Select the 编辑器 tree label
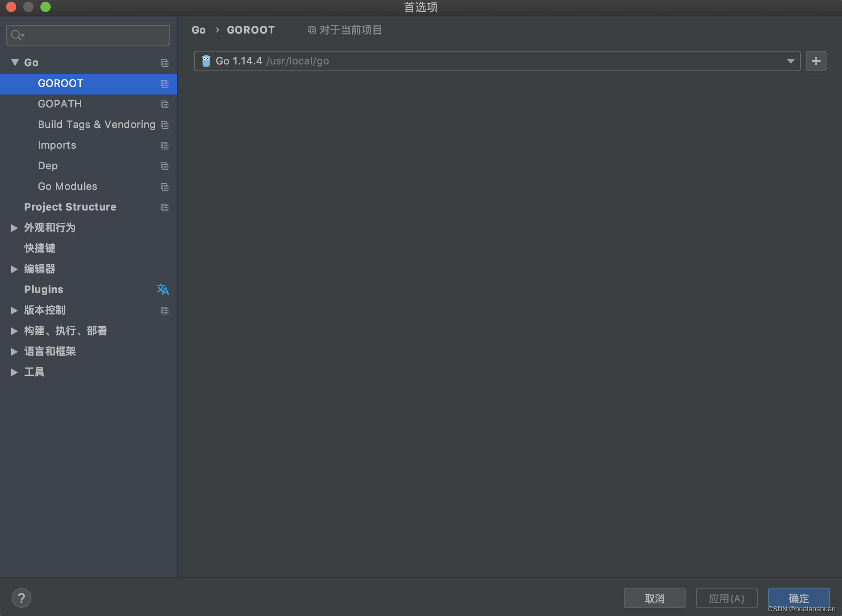Screen dimensions: 842x616 coord(40,269)
